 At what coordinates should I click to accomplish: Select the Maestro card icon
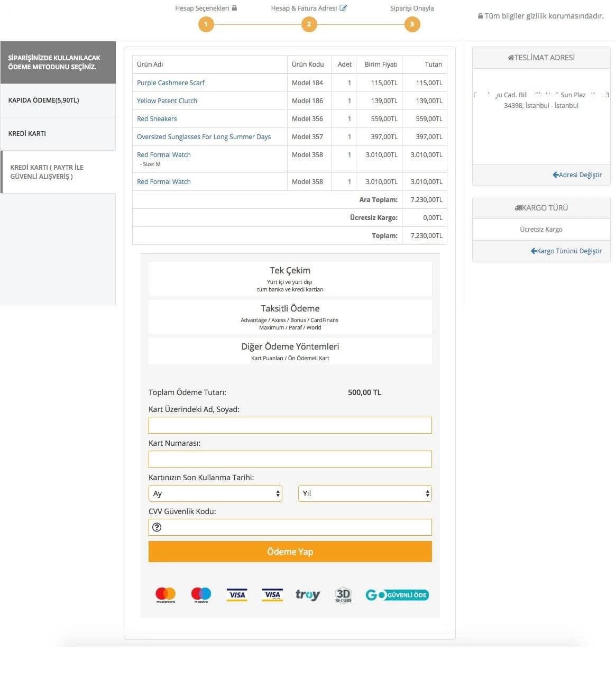pos(200,594)
